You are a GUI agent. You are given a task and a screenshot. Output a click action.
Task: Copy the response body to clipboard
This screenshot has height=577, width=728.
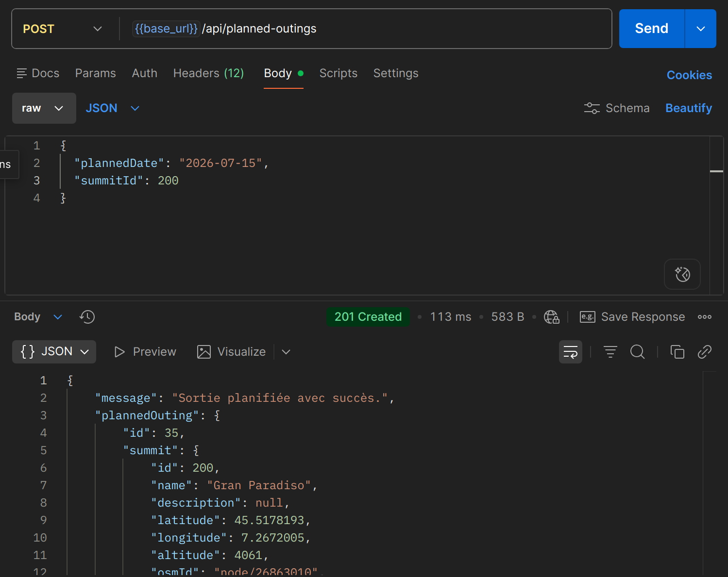[677, 352]
